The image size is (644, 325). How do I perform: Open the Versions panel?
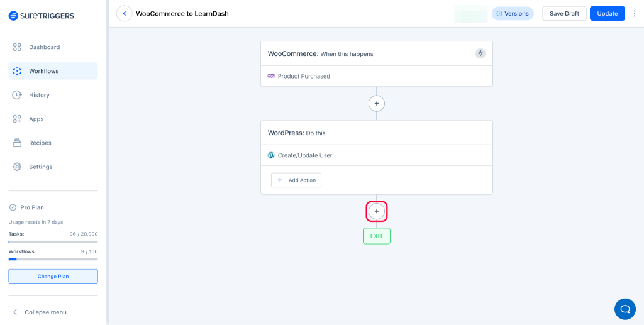pos(513,14)
